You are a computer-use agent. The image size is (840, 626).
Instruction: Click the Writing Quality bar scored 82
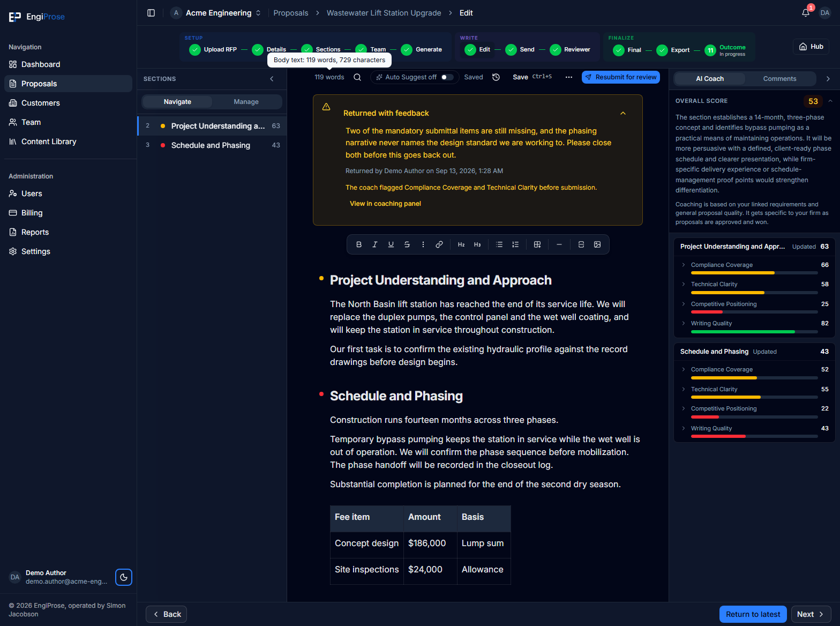(754, 332)
